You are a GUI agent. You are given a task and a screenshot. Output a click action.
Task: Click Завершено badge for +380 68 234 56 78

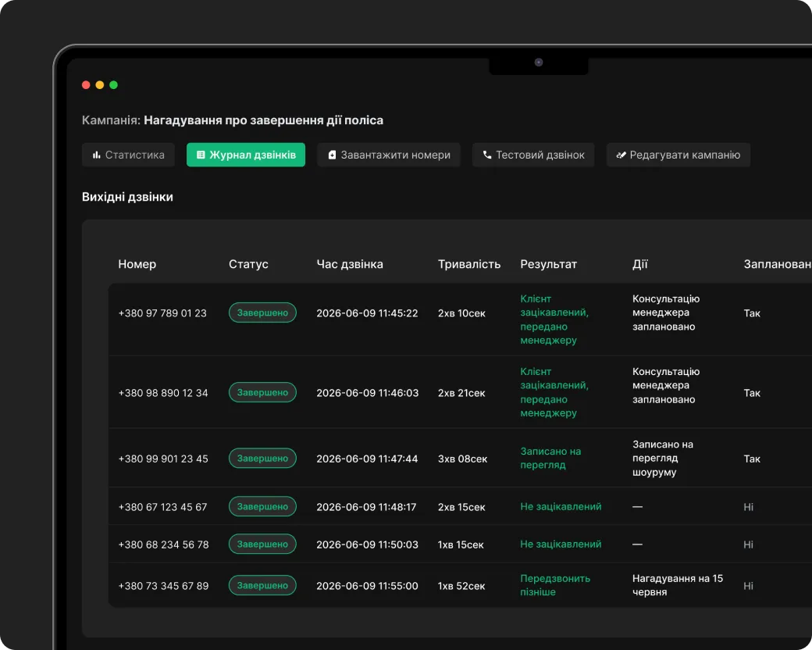tap(262, 545)
